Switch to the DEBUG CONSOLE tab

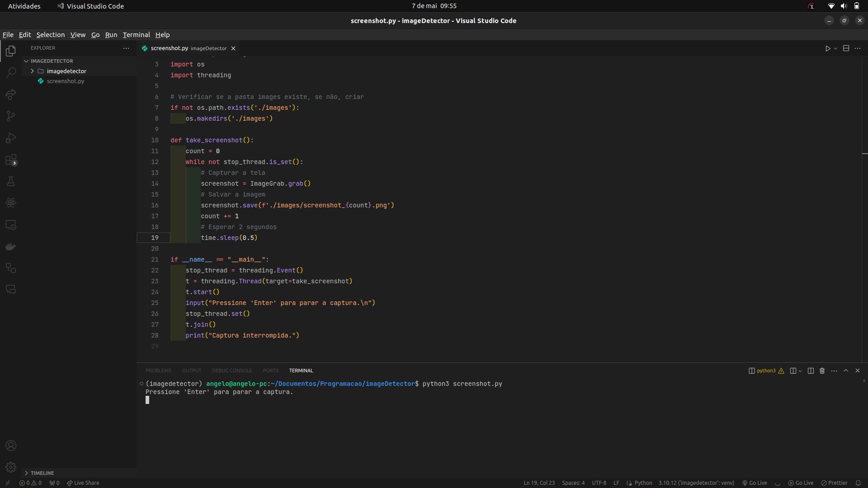click(232, 371)
